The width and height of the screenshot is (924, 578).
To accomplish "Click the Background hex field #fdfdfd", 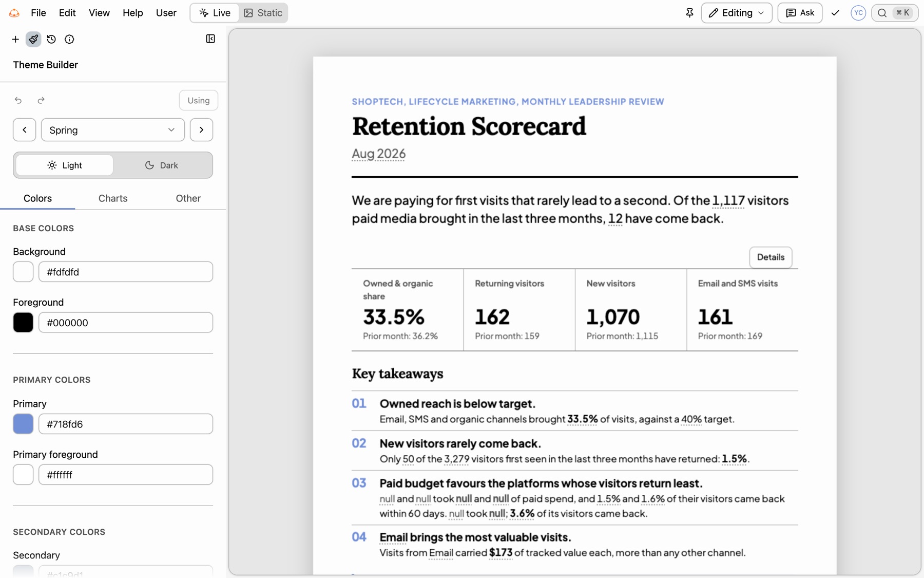I will [x=126, y=272].
